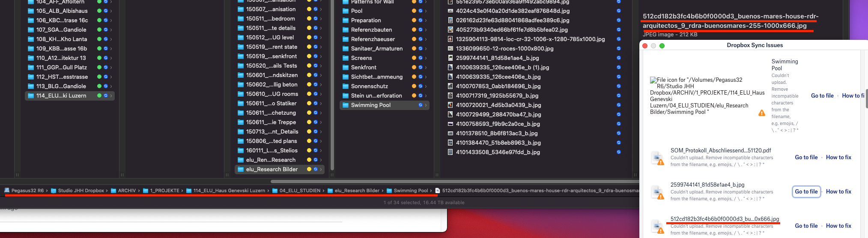Select ARCHIV in the path bar
The height and width of the screenshot is (238, 868).
[x=123, y=190]
